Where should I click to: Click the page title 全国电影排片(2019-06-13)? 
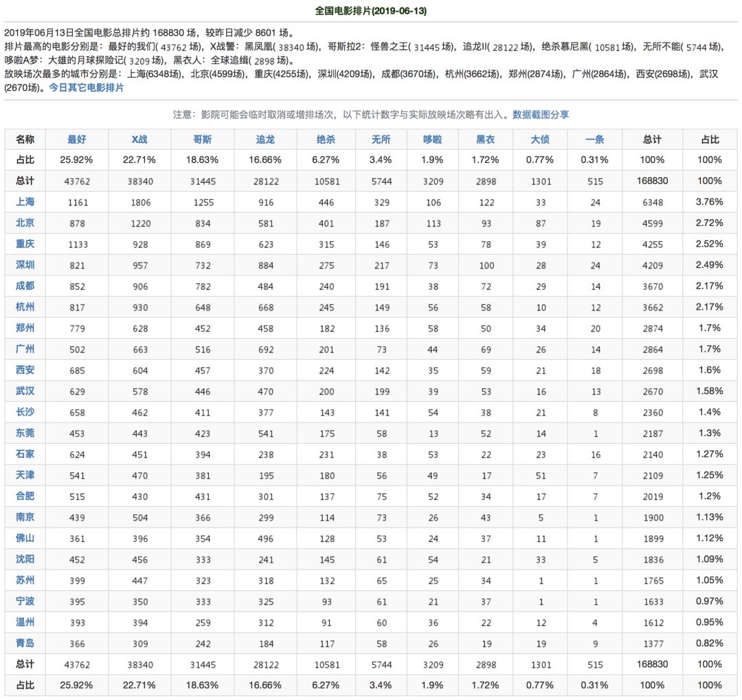[371, 11]
